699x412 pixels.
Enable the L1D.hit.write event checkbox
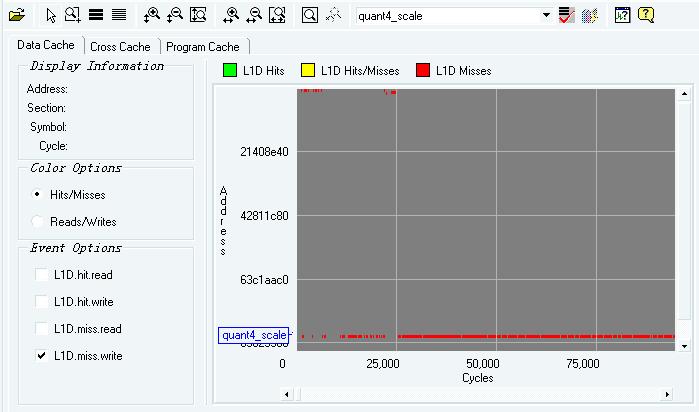pos(41,302)
